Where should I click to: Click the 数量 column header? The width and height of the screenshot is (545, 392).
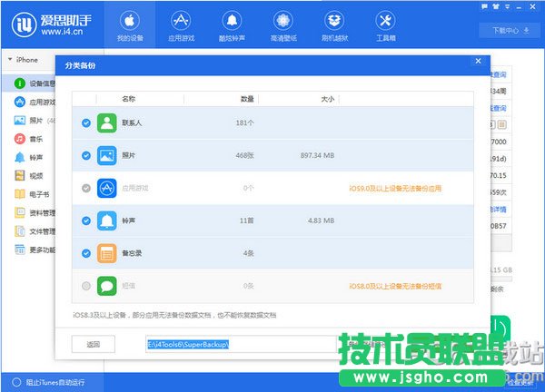(247, 99)
